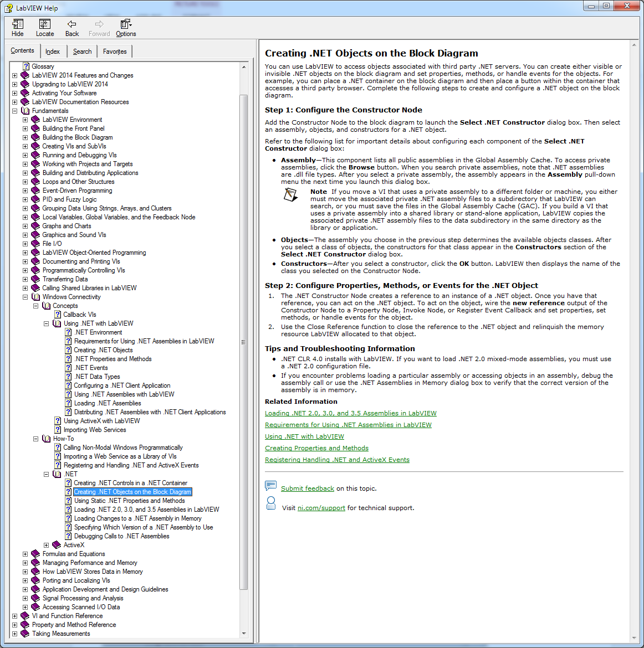
Task: Expand VI and Function Reference node
Action: (x=14, y=616)
